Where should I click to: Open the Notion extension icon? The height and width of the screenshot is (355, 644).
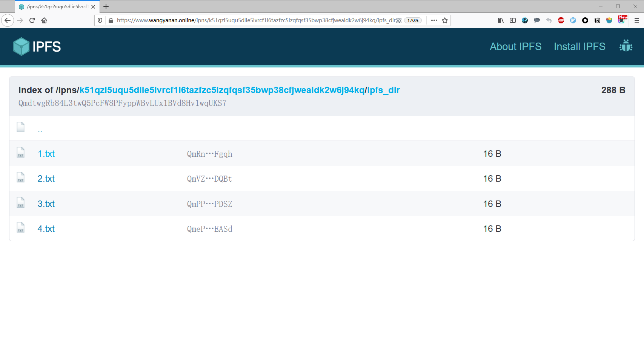[597, 20]
